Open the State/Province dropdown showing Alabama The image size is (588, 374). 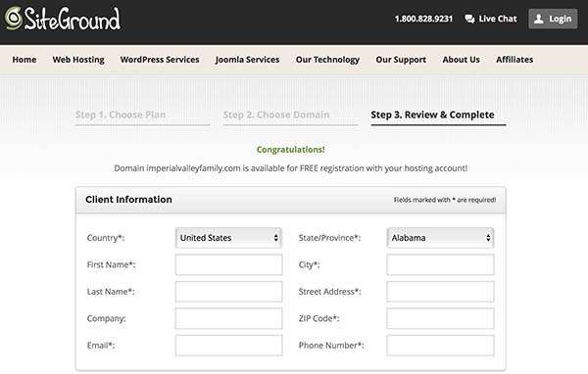(x=440, y=238)
